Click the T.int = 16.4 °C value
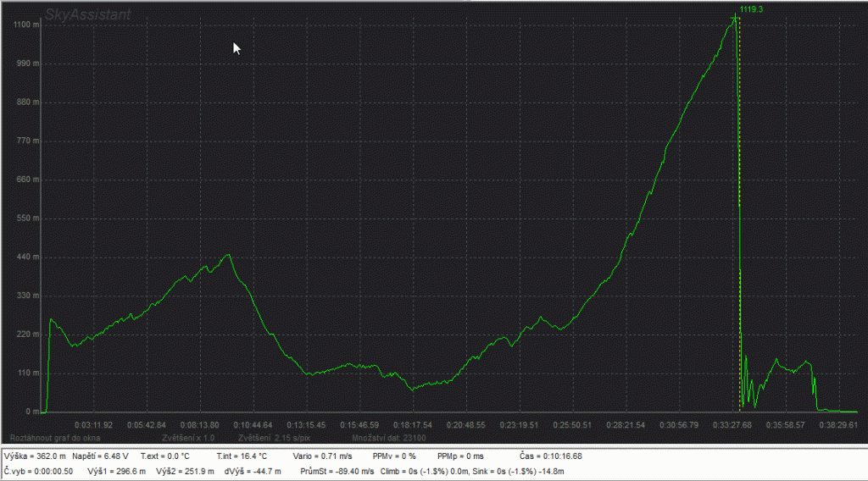Image resolution: width=868 pixels, height=481 pixels. [x=242, y=456]
